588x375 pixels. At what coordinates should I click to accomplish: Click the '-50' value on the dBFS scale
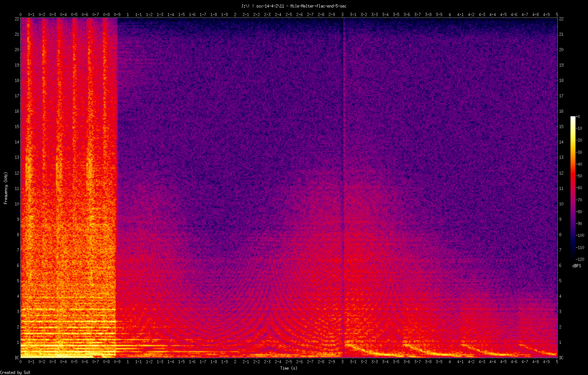click(x=579, y=176)
